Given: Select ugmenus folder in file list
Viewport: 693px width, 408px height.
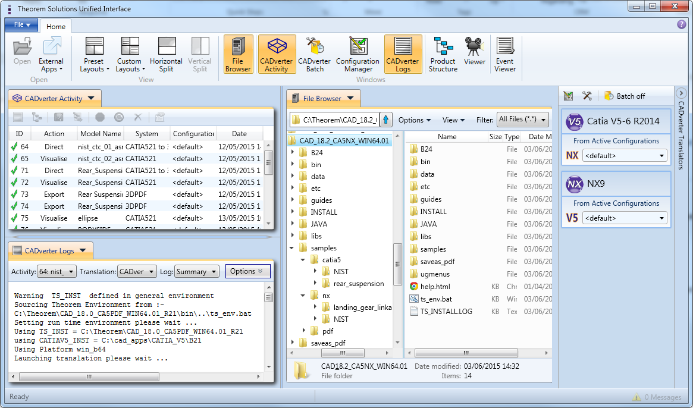Looking at the screenshot, I should pyautogui.click(x=435, y=274).
